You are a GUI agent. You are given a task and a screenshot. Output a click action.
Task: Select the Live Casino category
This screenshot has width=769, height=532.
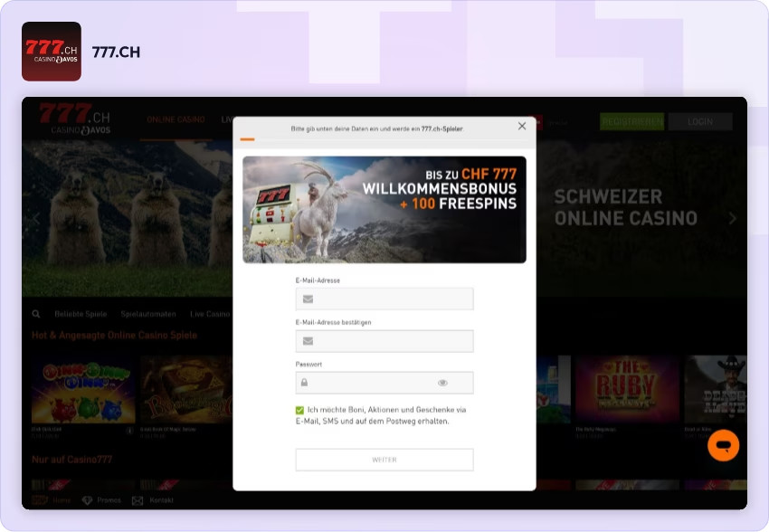tap(210, 314)
